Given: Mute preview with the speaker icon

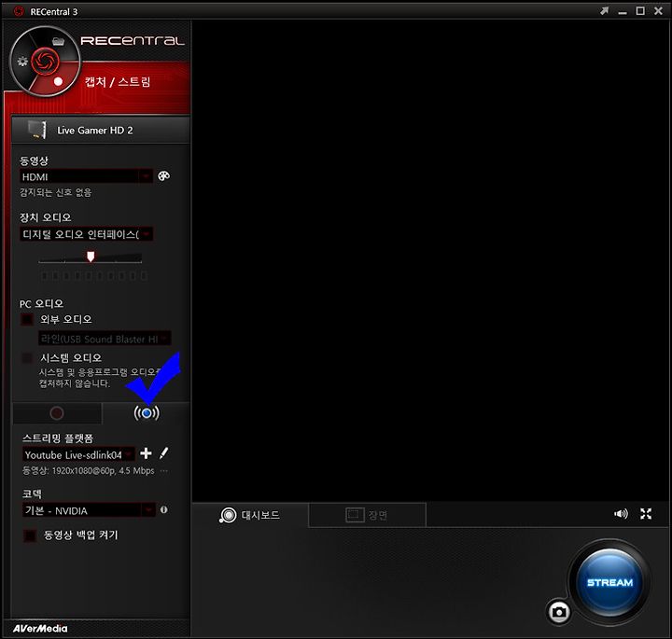Looking at the screenshot, I should [x=621, y=513].
